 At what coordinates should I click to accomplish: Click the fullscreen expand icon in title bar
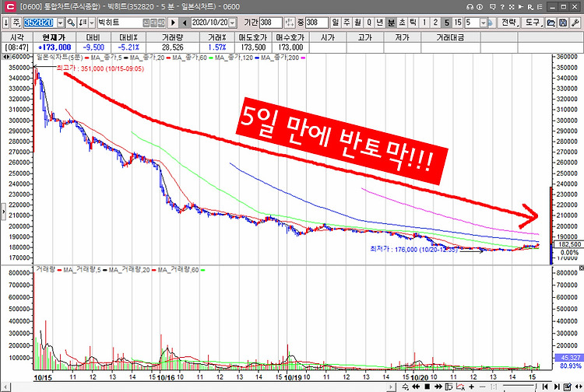coord(512,7)
